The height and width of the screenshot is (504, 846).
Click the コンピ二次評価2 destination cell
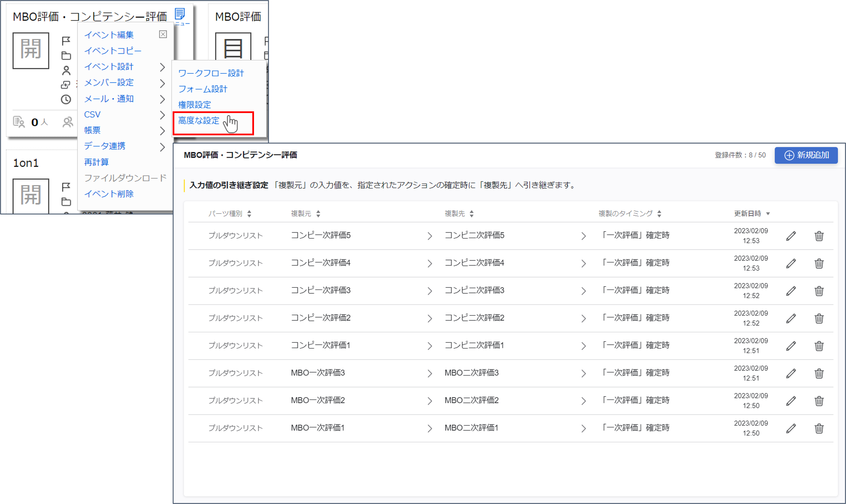[x=475, y=318]
